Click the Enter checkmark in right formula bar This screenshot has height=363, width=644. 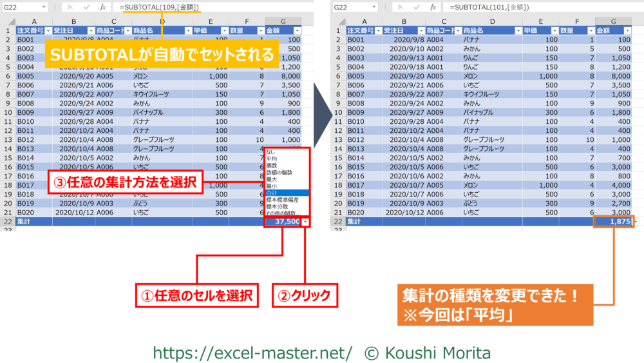(x=417, y=7)
